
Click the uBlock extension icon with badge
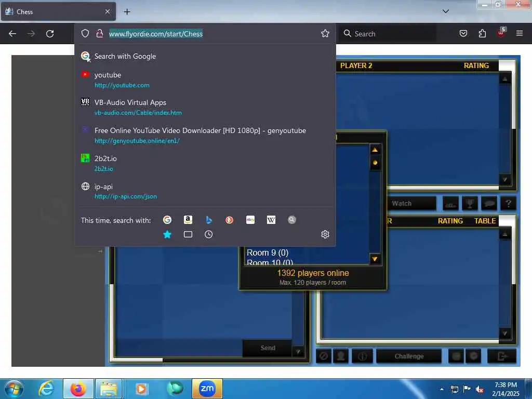tap(501, 33)
